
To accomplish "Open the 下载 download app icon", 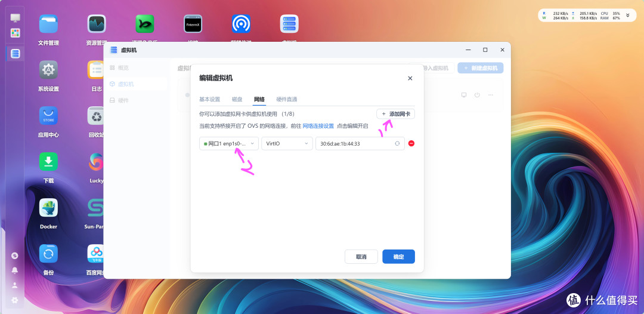I will tap(48, 162).
